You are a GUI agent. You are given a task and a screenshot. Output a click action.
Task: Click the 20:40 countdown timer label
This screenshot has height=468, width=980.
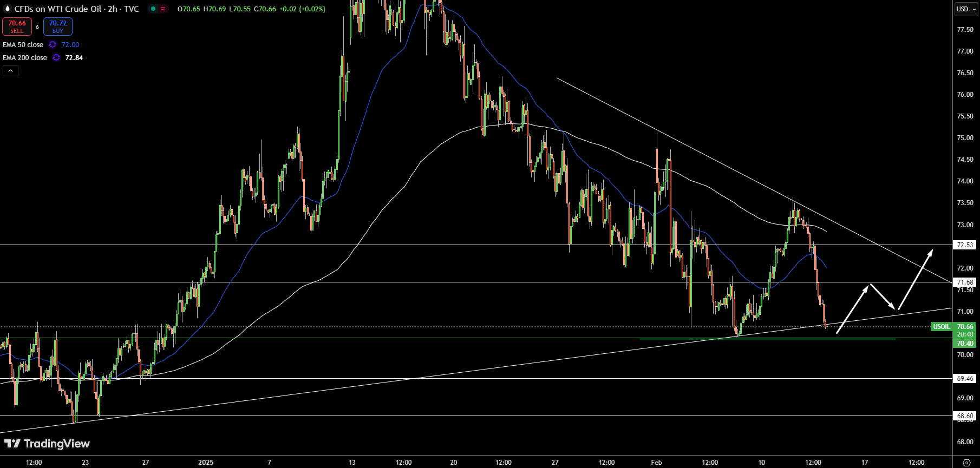[x=965, y=334]
